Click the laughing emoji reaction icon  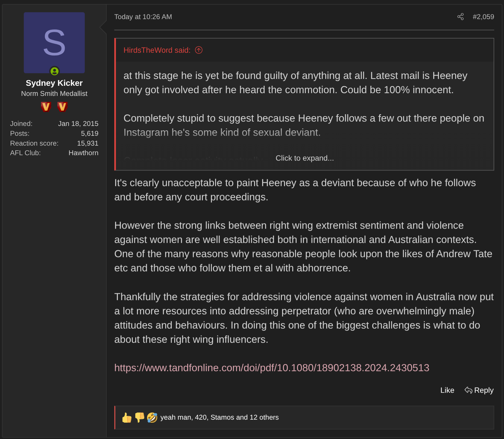[152, 417]
